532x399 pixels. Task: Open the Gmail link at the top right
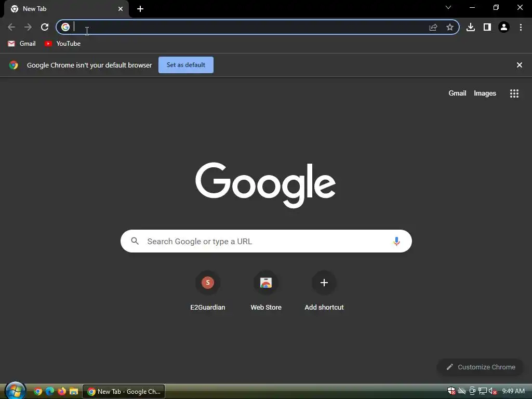coord(457,94)
